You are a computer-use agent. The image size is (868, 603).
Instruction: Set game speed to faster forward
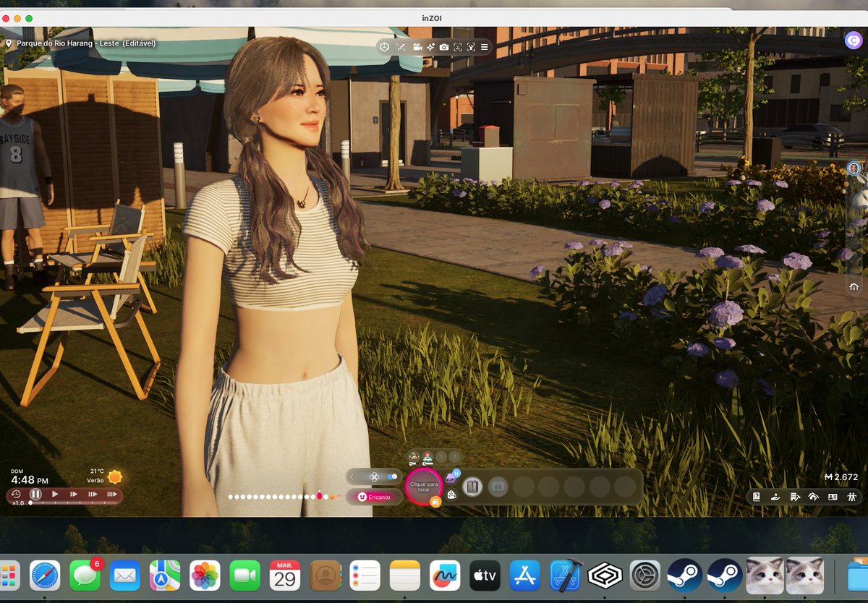[x=93, y=495]
